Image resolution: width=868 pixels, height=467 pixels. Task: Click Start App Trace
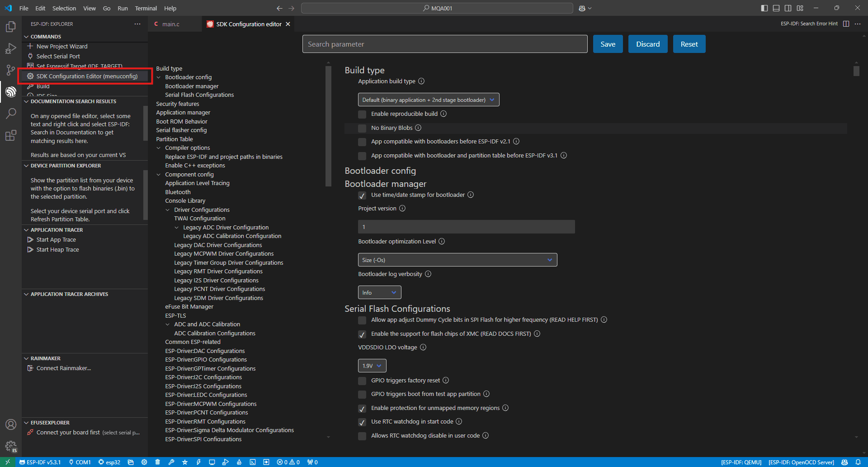pos(56,240)
